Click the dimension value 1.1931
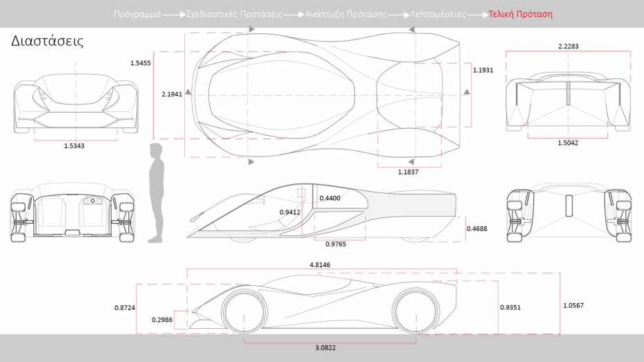 [483, 70]
